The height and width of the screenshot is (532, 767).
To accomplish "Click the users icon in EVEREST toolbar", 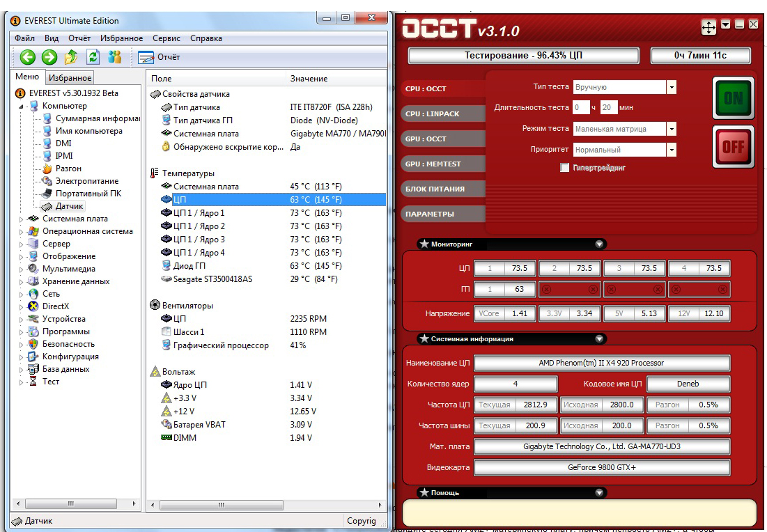I will 115,57.
